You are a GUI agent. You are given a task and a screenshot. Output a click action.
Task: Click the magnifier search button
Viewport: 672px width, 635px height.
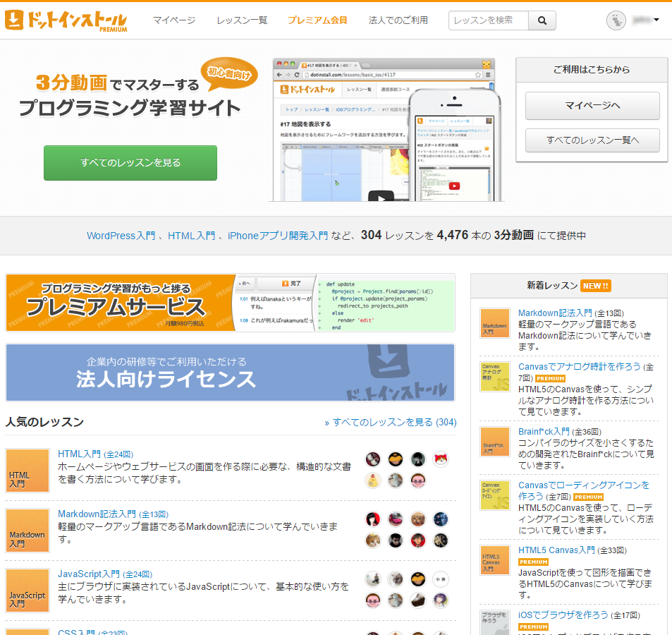click(542, 20)
